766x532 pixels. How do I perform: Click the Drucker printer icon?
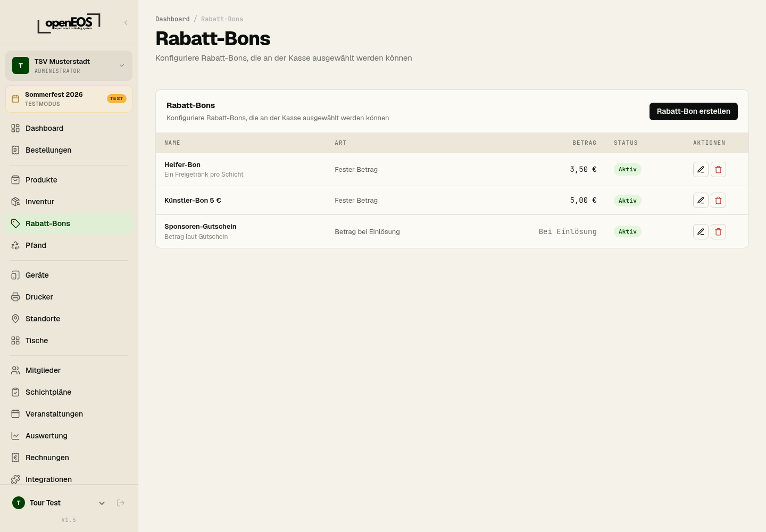(15, 297)
